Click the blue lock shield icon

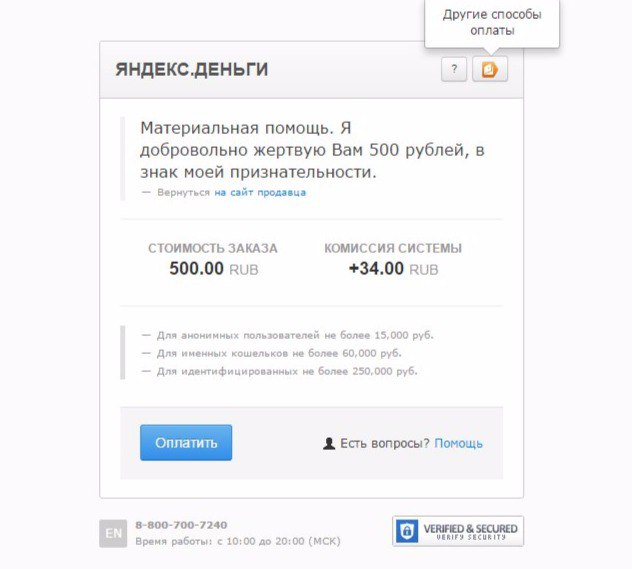tap(407, 531)
